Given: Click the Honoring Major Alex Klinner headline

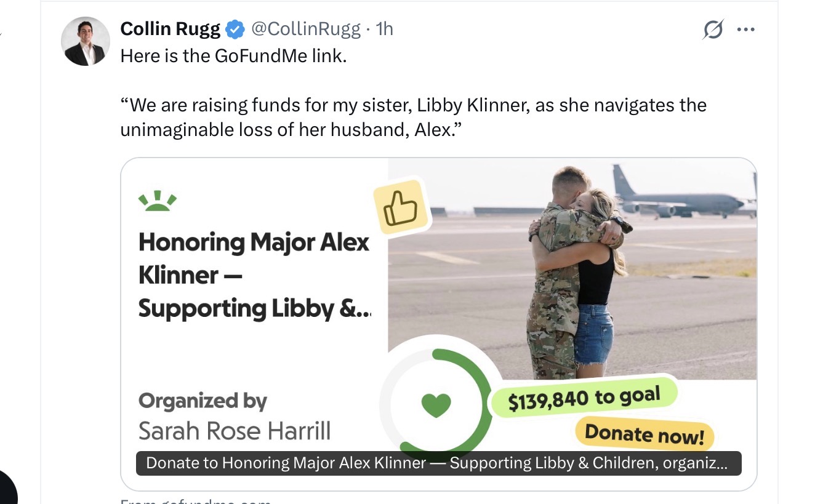Looking at the screenshot, I should pos(254,274).
